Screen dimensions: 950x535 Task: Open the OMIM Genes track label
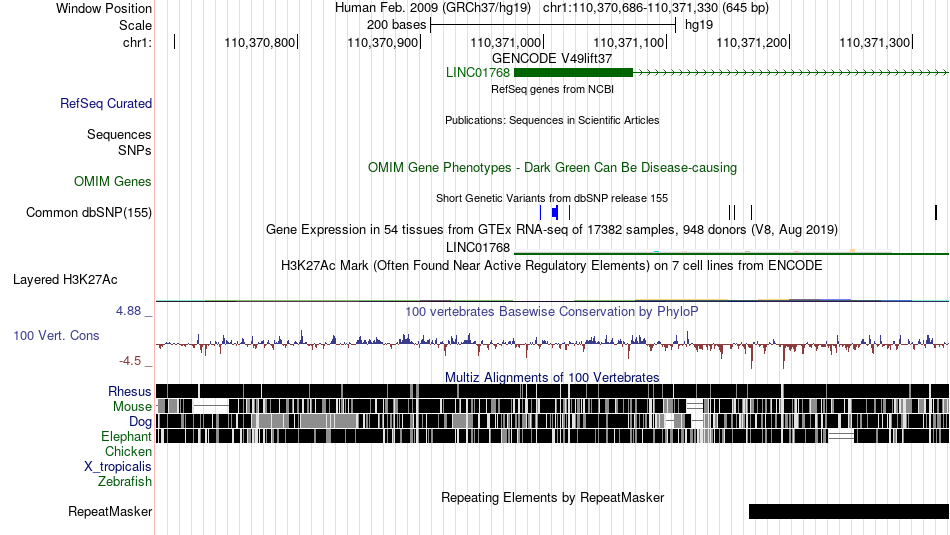(x=113, y=182)
